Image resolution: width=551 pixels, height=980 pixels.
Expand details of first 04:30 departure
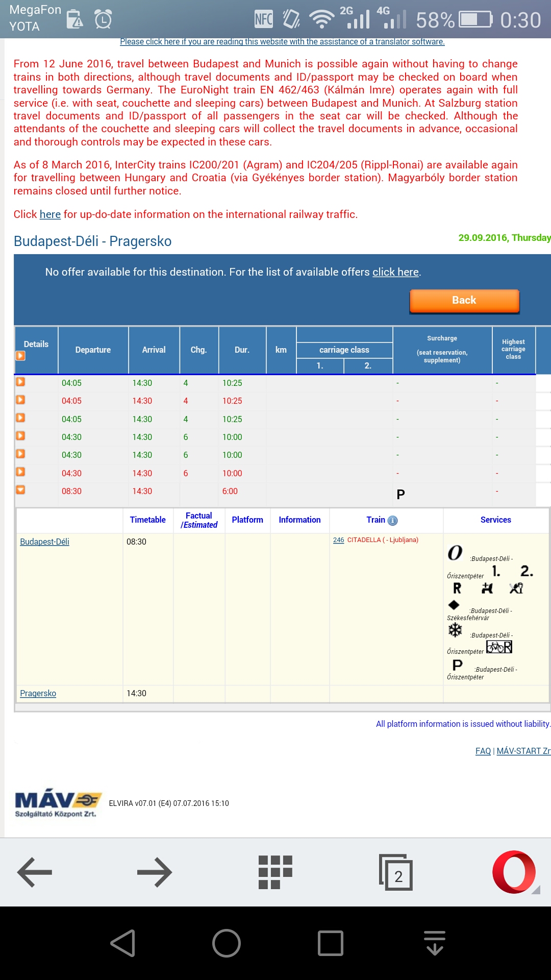pyautogui.click(x=20, y=436)
